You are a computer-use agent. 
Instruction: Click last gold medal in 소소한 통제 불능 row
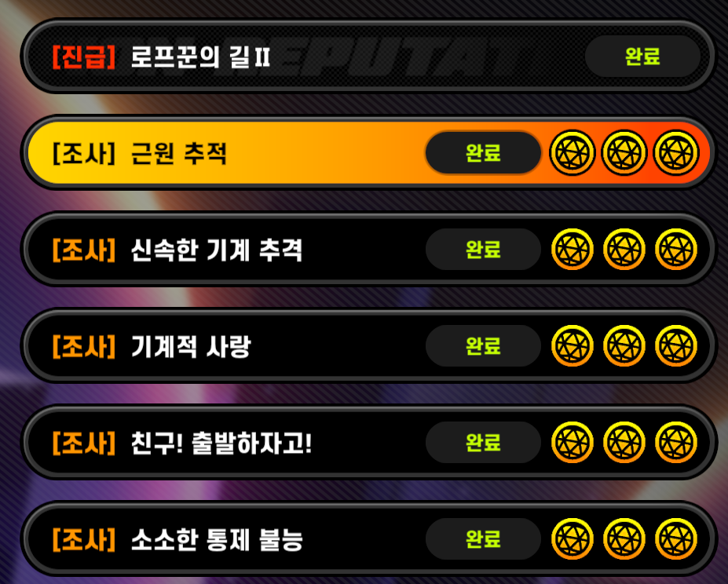tap(676, 539)
